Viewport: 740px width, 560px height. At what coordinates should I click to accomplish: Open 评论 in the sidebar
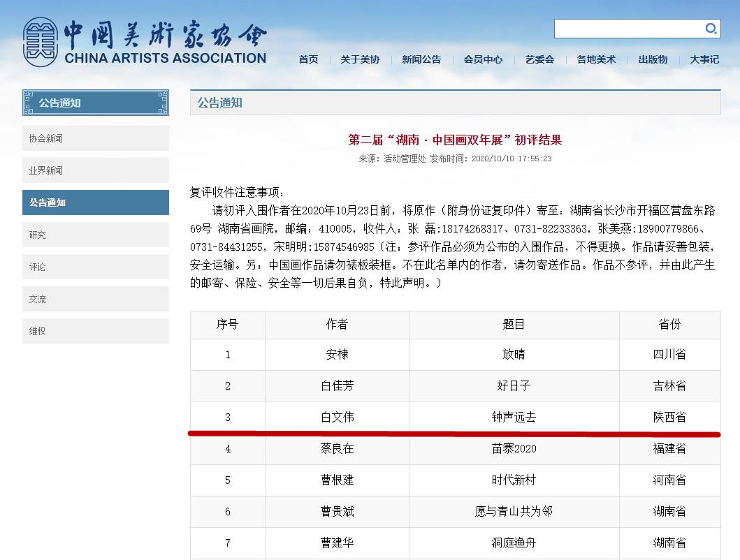(96, 267)
